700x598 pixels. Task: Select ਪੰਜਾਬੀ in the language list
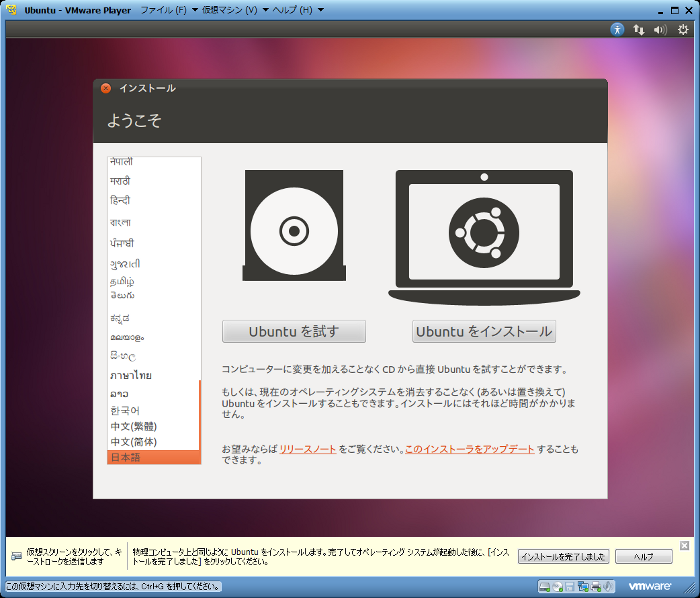pyautogui.click(x=154, y=243)
